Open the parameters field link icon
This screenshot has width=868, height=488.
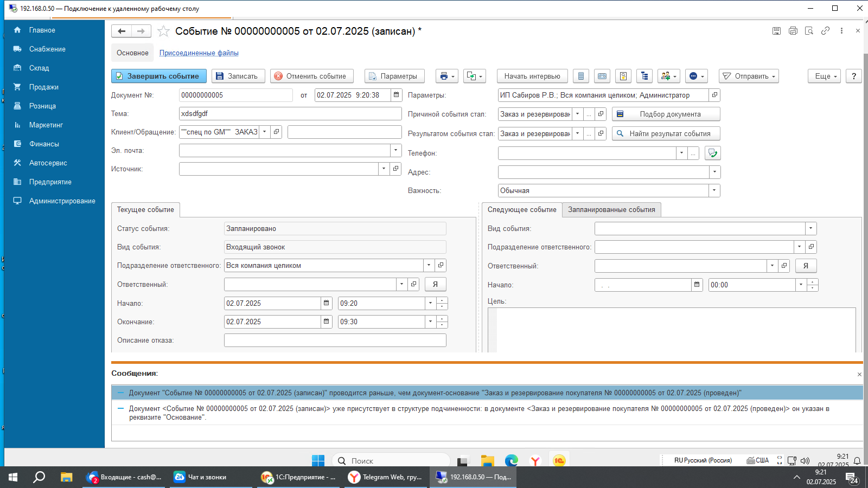pos(714,95)
